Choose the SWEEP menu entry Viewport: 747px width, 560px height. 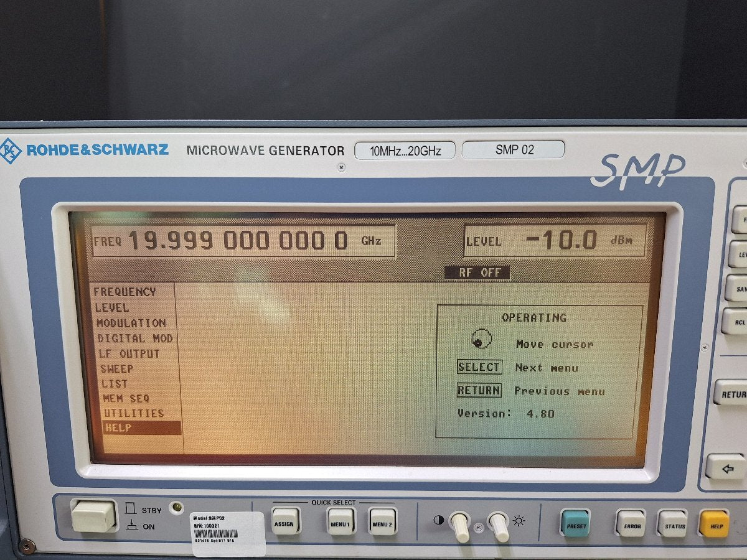pyautogui.click(x=116, y=368)
